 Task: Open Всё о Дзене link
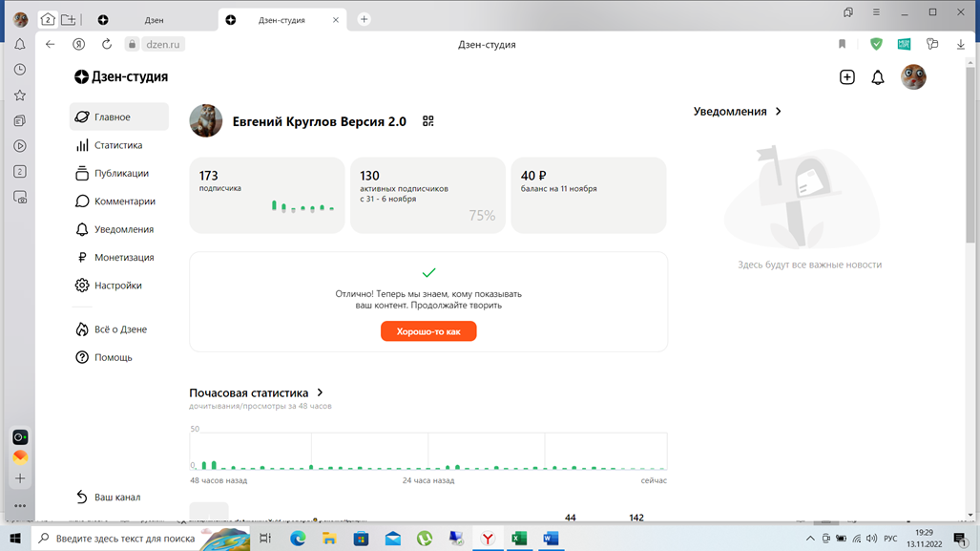pyautogui.click(x=111, y=328)
